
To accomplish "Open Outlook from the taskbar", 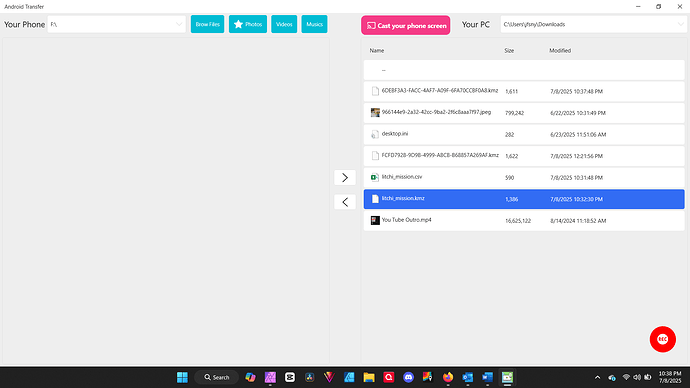I will 468,377.
